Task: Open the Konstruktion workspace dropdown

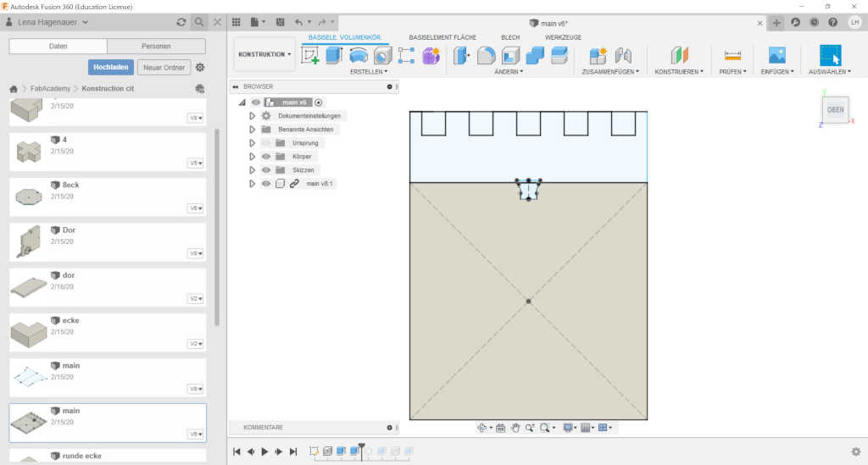Action: click(x=264, y=54)
